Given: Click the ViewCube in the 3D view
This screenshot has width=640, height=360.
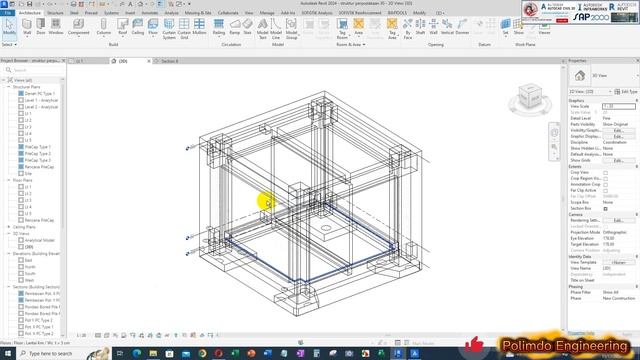Looking at the screenshot, I should point(530,97).
